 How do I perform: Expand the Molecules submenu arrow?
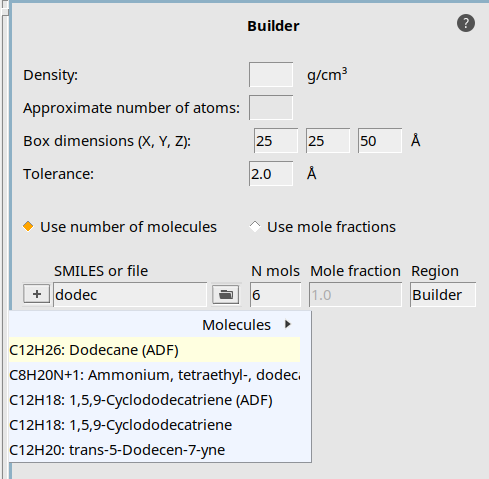pyautogui.click(x=288, y=324)
